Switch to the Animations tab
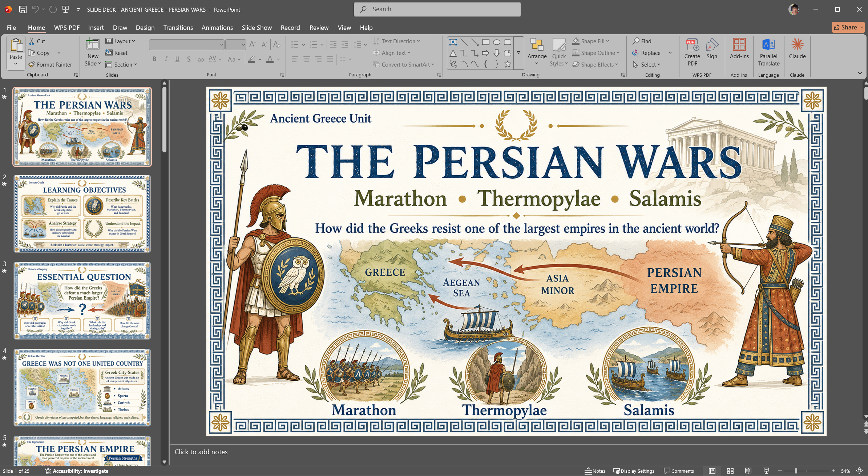 pos(217,28)
